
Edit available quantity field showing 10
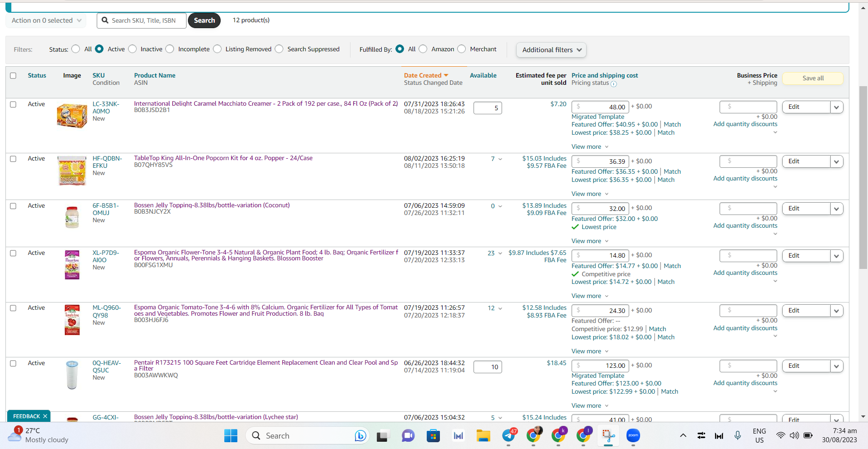[488, 367]
